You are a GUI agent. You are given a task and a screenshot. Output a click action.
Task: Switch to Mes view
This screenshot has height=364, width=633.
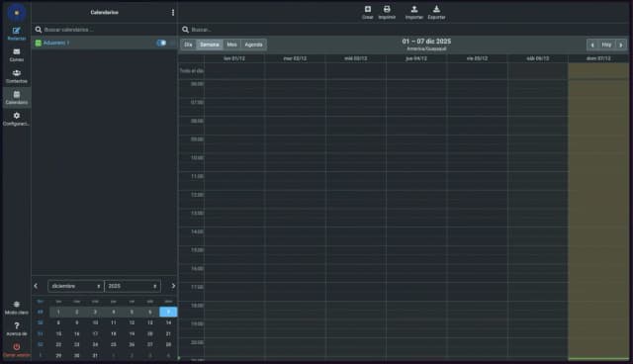coord(231,45)
